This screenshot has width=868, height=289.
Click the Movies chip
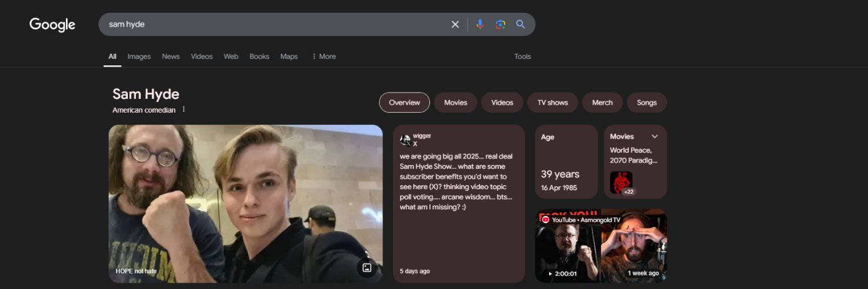pyautogui.click(x=455, y=102)
